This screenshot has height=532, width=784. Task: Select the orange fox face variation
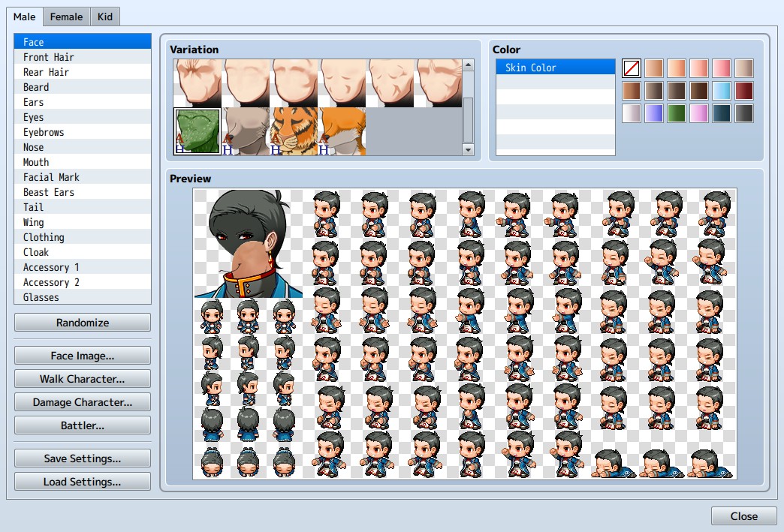[x=342, y=131]
